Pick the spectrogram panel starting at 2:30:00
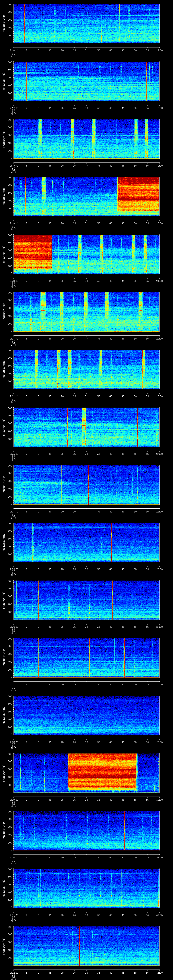Viewport: 173px width, 980px height. tap(86, 831)
